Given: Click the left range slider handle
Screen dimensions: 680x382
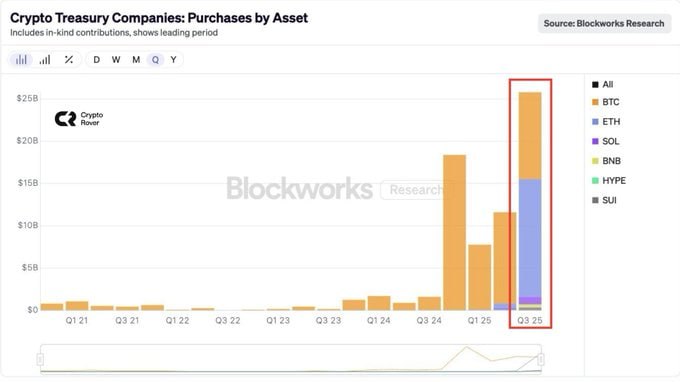Looking at the screenshot, I should click(x=40, y=359).
